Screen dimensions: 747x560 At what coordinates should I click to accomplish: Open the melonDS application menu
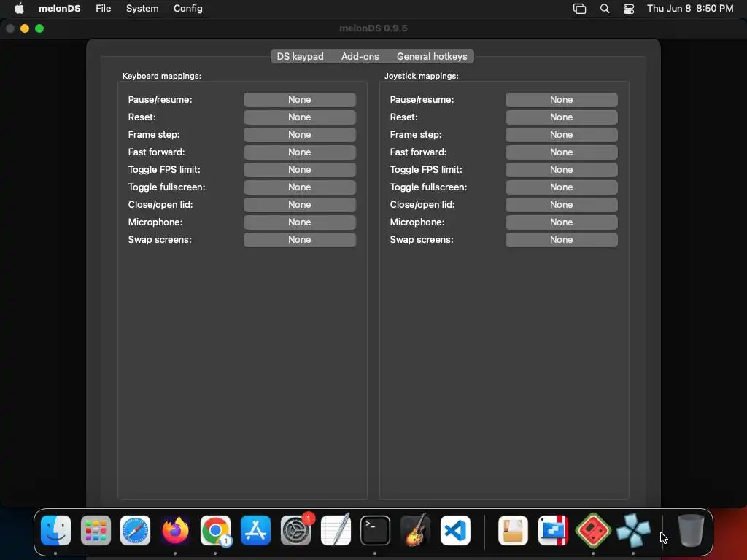[60, 9]
